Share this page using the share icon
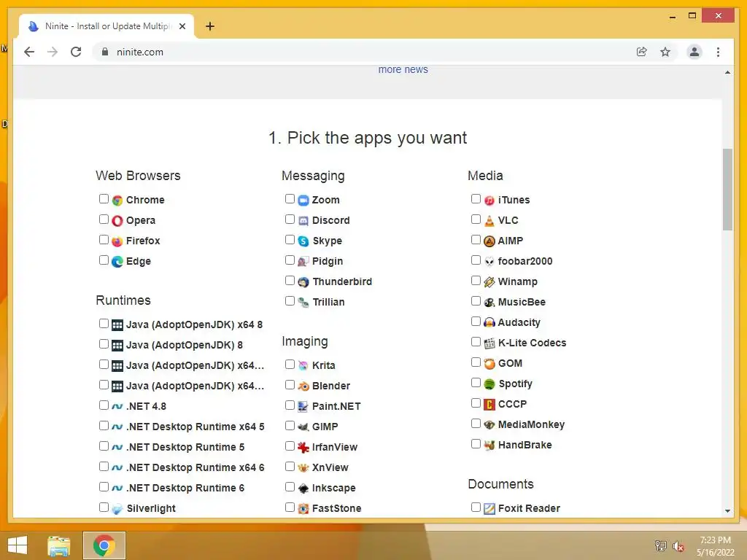Image resolution: width=747 pixels, height=560 pixels. (x=642, y=52)
